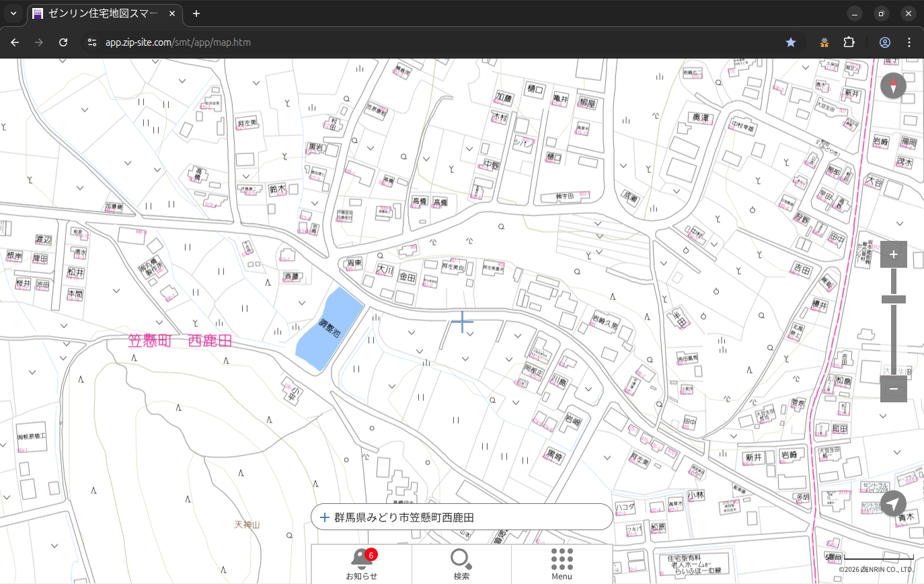
Task: Open the Chrome profile avatar icon
Action: (x=884, y=42)
